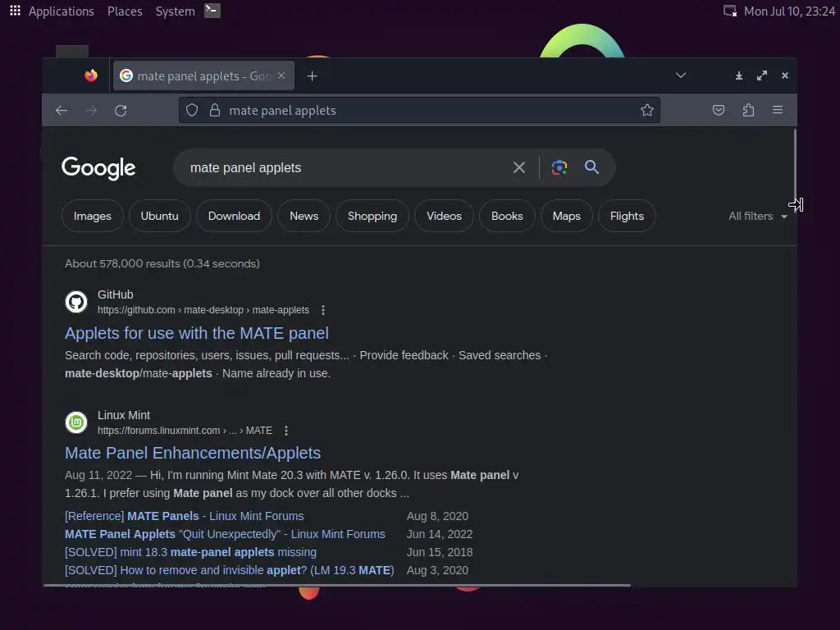Click the GitHub favicon in first result
Viewport: 840px width, 630px height.
coord(76,302)
